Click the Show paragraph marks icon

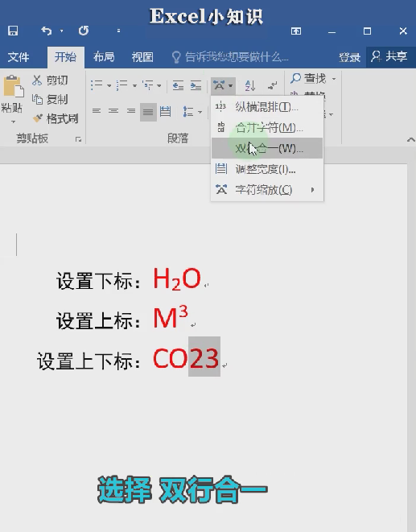pyautogui.click(x=272, y=85)
